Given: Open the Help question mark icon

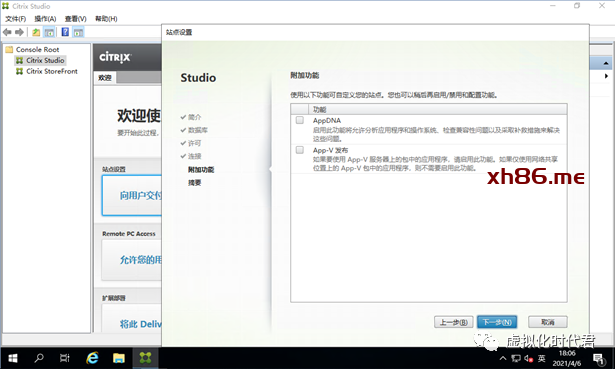Looking at the screenshot, I should tap(65, 32).
